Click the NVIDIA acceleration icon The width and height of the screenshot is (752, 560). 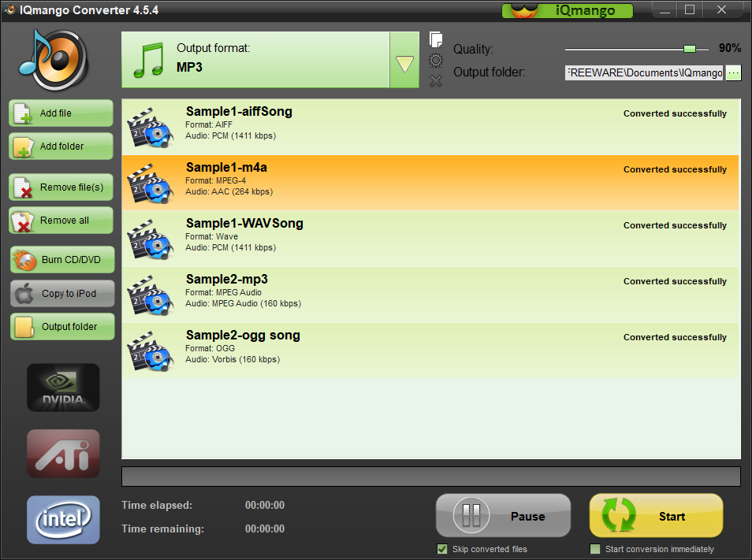(63, 388)
